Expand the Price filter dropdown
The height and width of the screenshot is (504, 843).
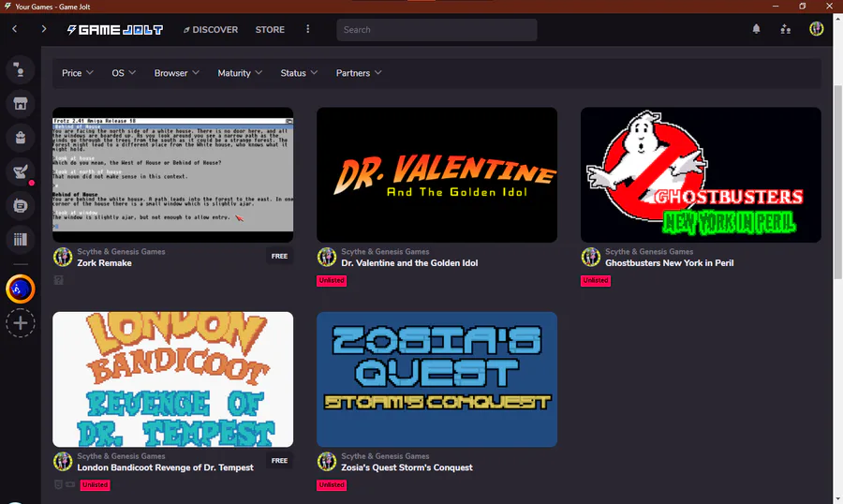tap(78, 73)
